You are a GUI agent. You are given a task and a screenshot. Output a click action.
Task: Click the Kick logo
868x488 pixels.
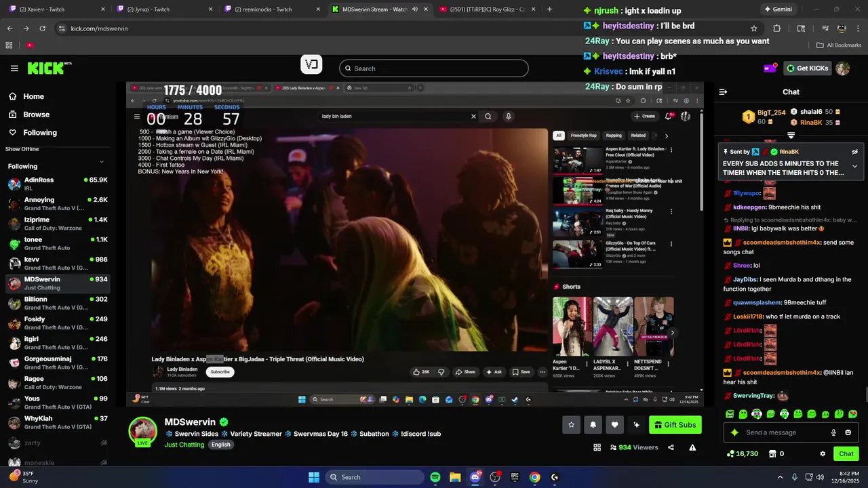49,68
